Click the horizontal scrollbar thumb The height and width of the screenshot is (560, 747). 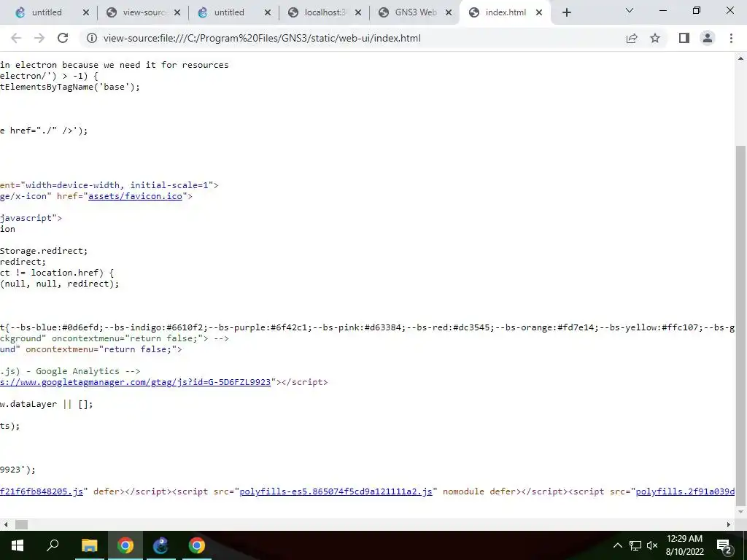[21, 524]
